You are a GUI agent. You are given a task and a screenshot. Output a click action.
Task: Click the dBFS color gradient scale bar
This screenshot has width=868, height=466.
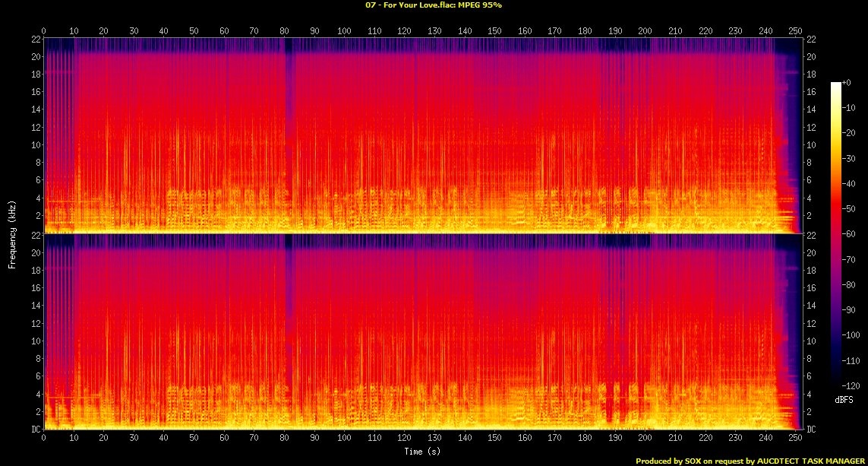835,234
